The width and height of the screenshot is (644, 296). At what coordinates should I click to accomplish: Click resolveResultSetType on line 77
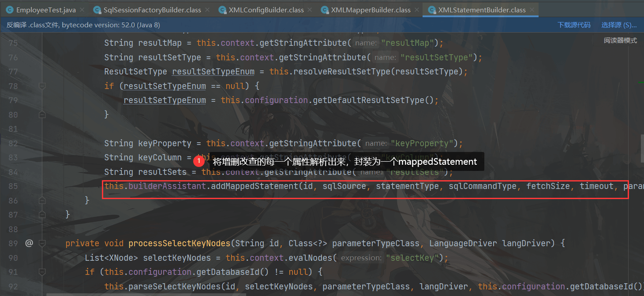pos(340,72)
